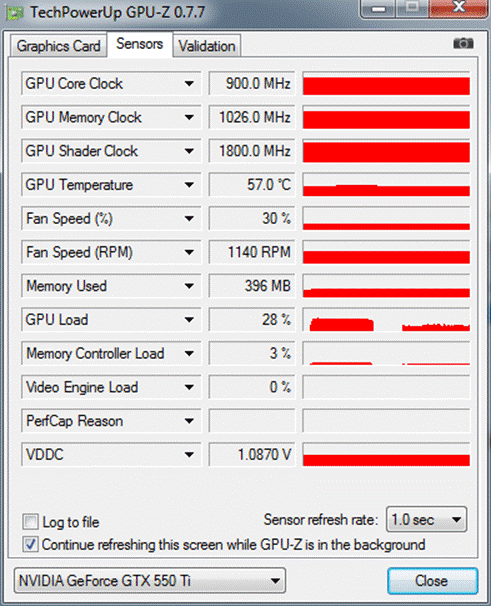
Task: Expand the GPU Temperature dropdown arrow
Action: click(x=189, y=185)
